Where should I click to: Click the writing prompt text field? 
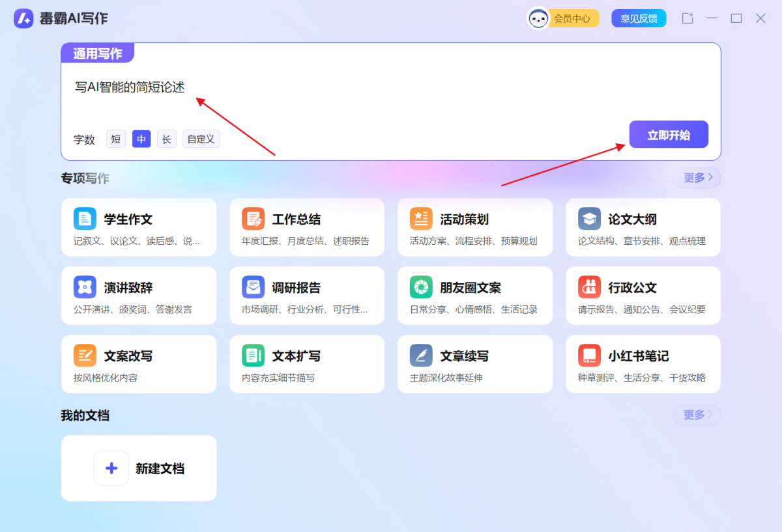click(391, 88)
